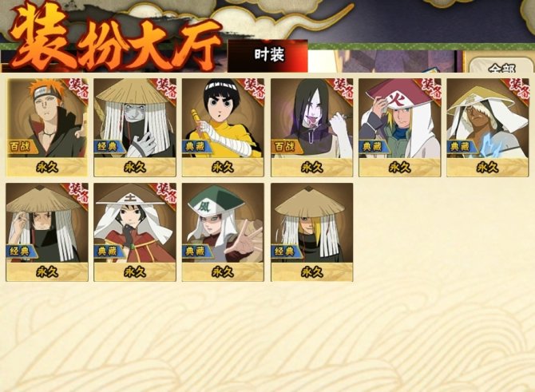Click 典藏 badge on Rock Lee card
The width and height of the screenshot is (535, 392).
(196, 147)
